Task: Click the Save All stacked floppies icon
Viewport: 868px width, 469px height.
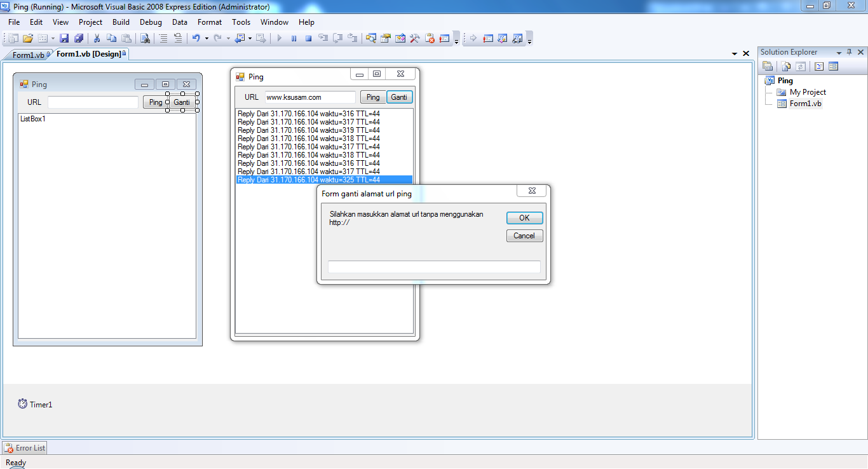Action: [79, 38]
